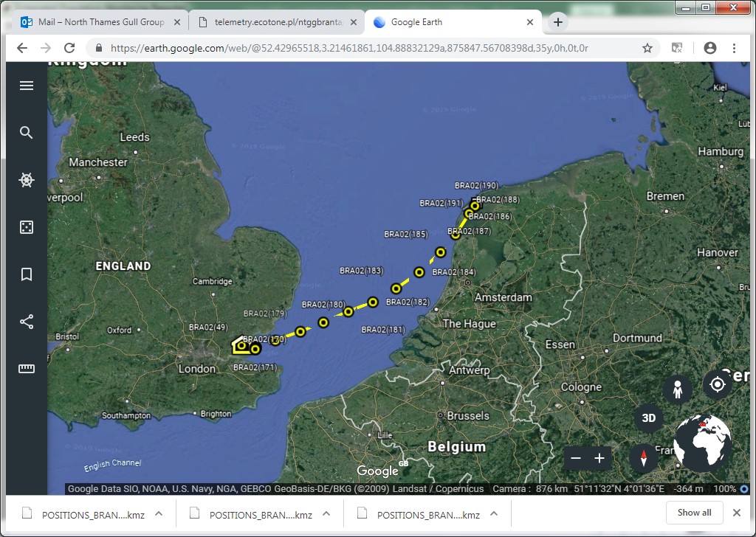Launch Voyager ship's wheel icon
756x537 pixels.
pos(27,180)
